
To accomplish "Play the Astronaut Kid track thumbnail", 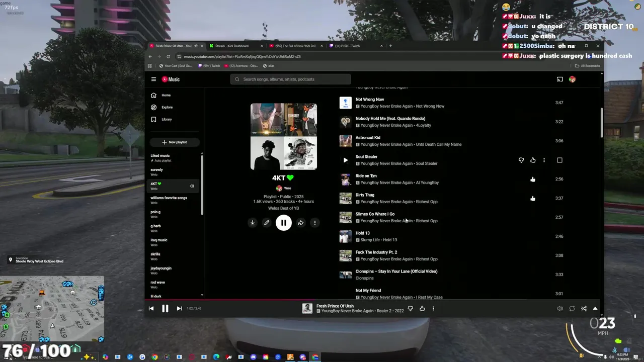I will point(345,141).
